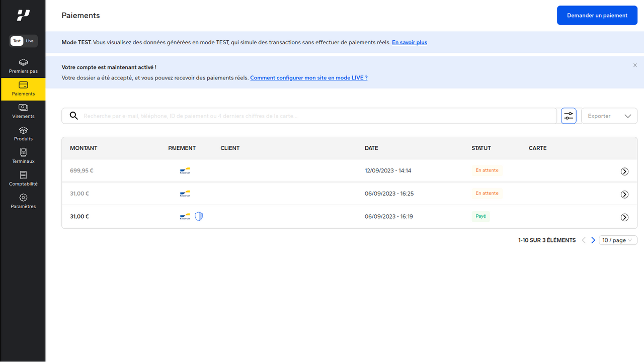Select the Test mode toggle

(17, 41)
